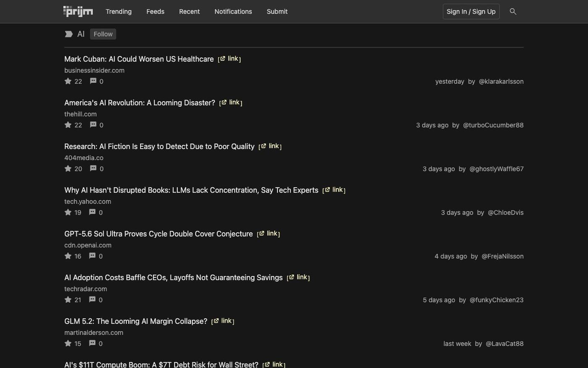The width and height of the screenshot is (588, 368).
Task: Star the AI Fiction research post
Action: [68, 169]
